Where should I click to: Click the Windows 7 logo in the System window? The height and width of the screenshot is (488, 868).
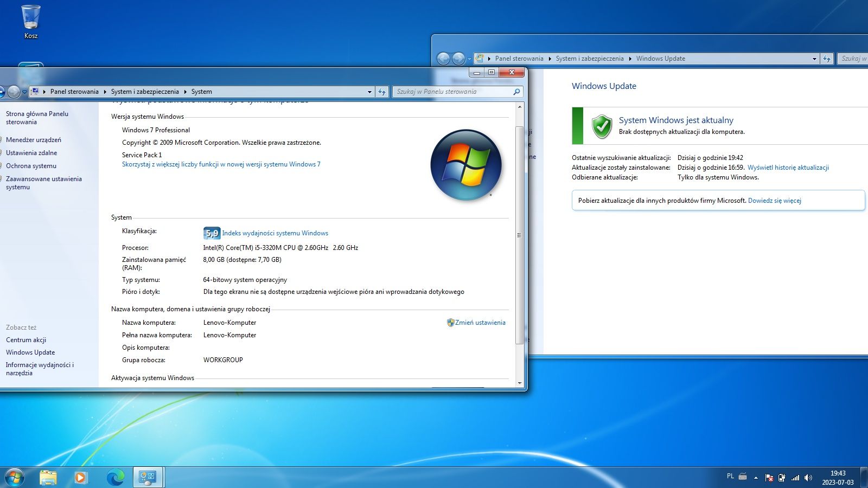click(x=465, y=165)
